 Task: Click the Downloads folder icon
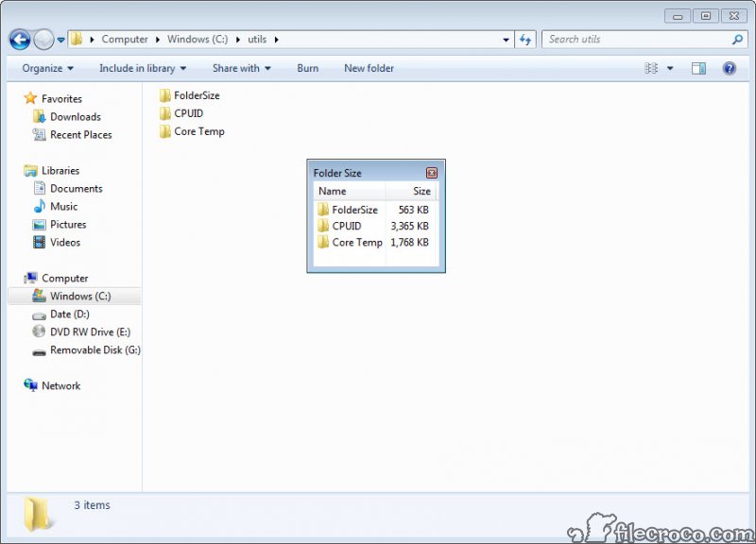[x=39, y=116]
